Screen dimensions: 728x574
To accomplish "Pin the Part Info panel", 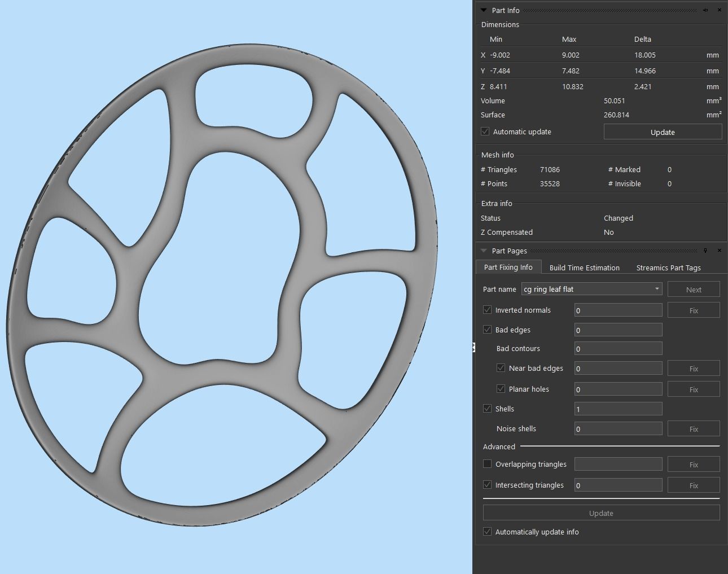I will [705, 10].
